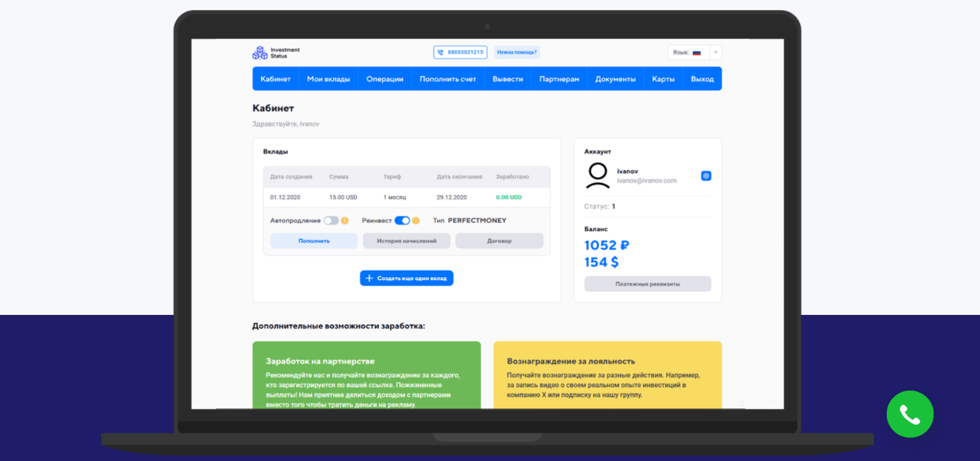The height and width of the screenshot is (461, 980).
Task: Click the orange help icon beside Автопродление
Action: (x=343, y=220)
